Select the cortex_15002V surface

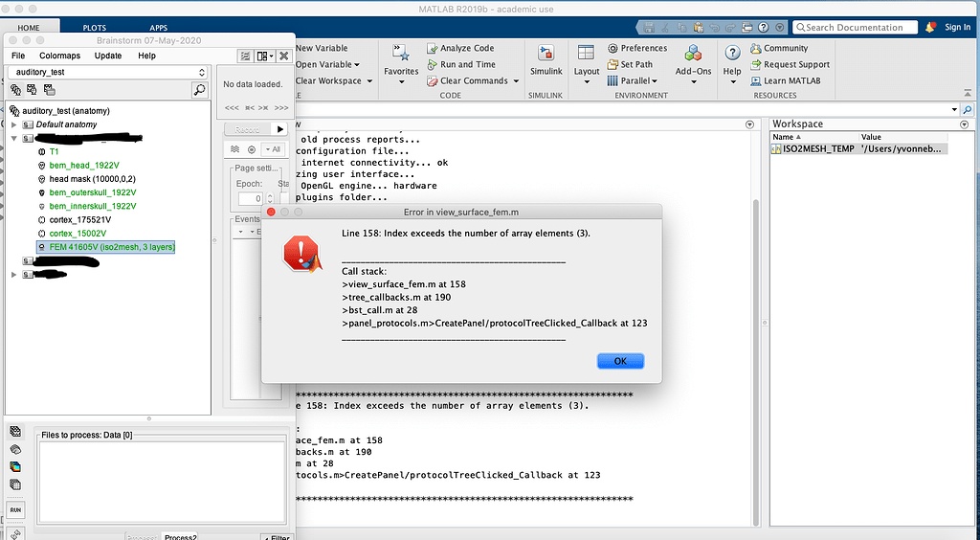tap(78, 234)
